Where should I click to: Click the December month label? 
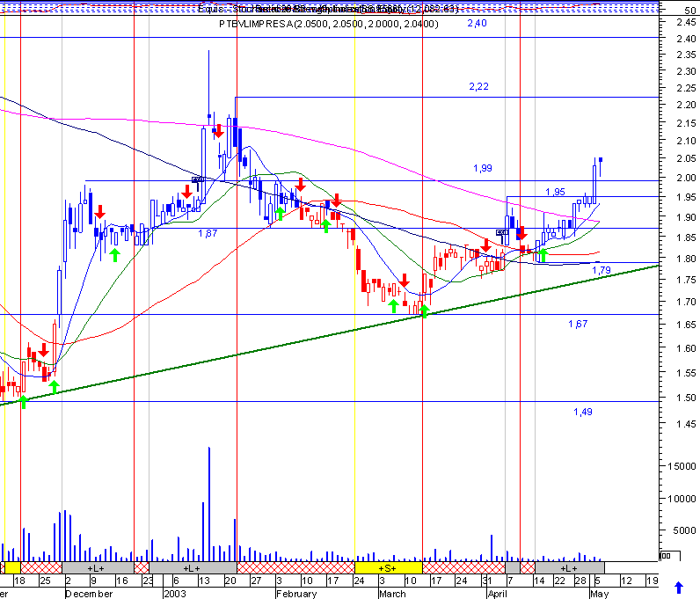click(89, 594)
